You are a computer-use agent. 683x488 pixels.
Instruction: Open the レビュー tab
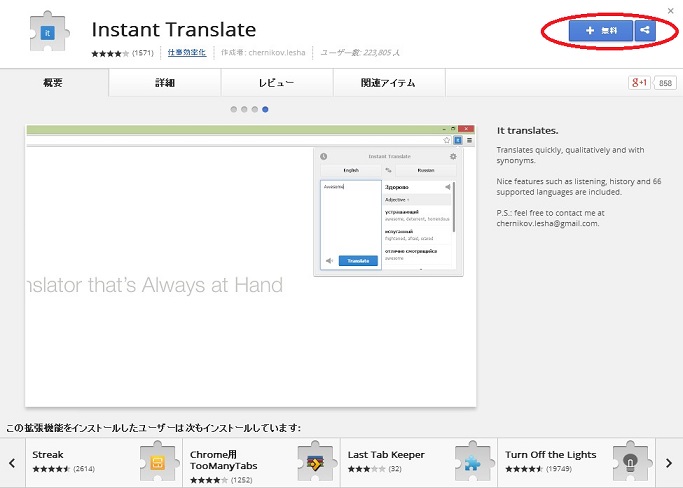click(277, 82)
